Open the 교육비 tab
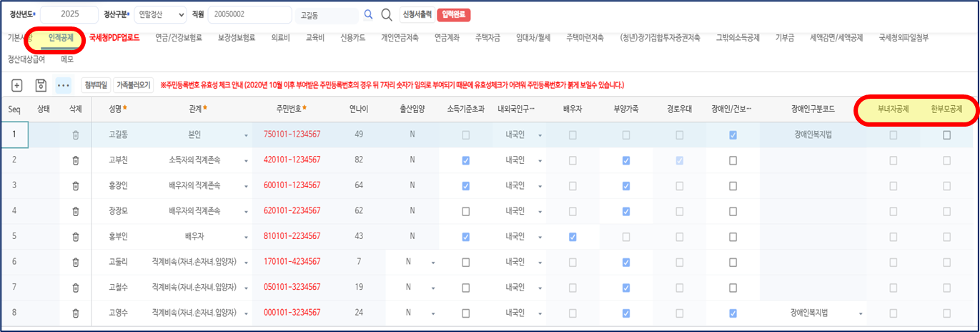 pos(315,37)
